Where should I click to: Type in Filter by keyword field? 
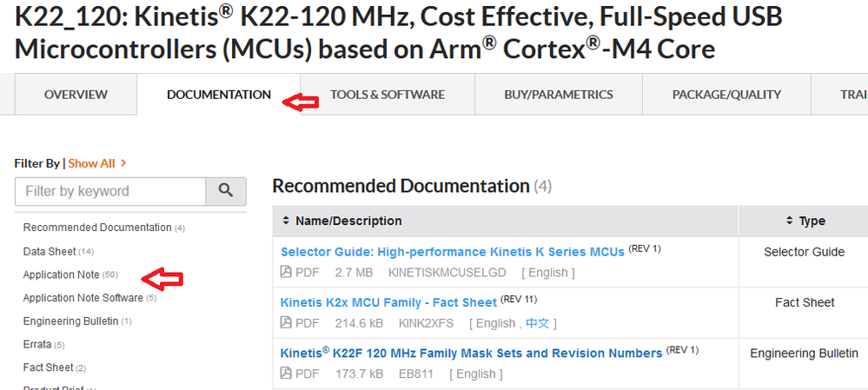109,191
